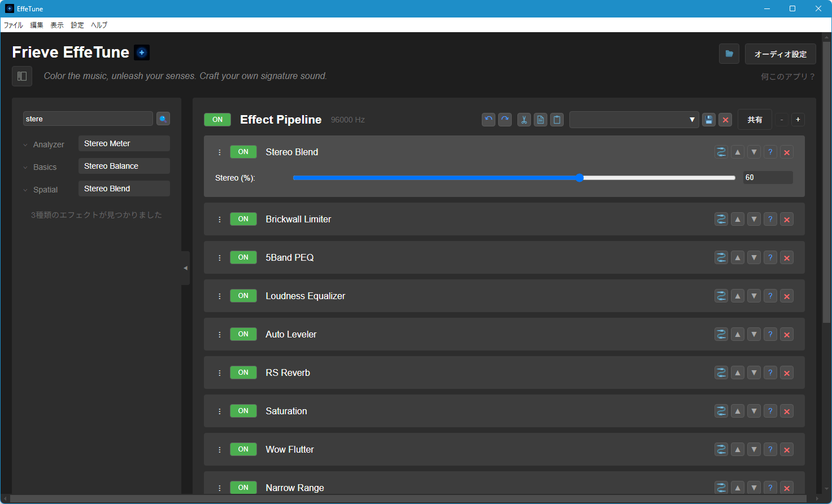The height and width of the screenshot is (504, 832).
Task: Save the preset with the floppy icon
Action: 709,120
